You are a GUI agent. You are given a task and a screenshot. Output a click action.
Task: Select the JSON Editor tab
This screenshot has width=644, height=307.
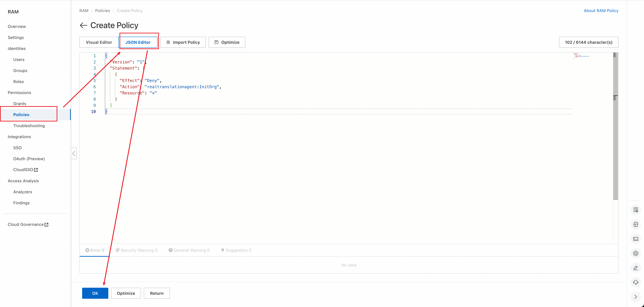138,42
